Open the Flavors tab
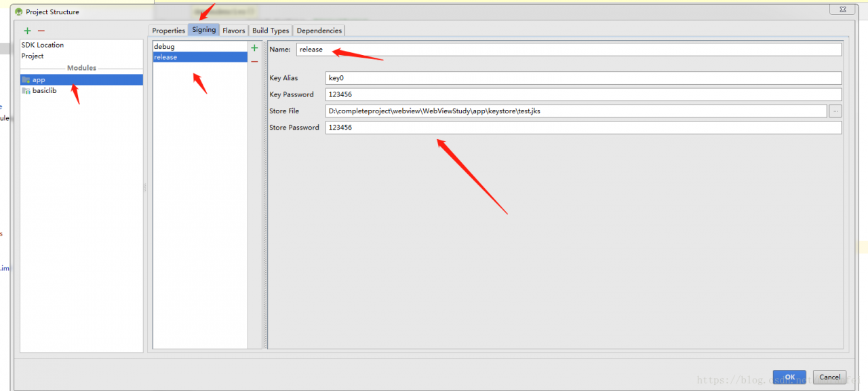This screenshot has height=391, width=868. [x=234, y=31]
